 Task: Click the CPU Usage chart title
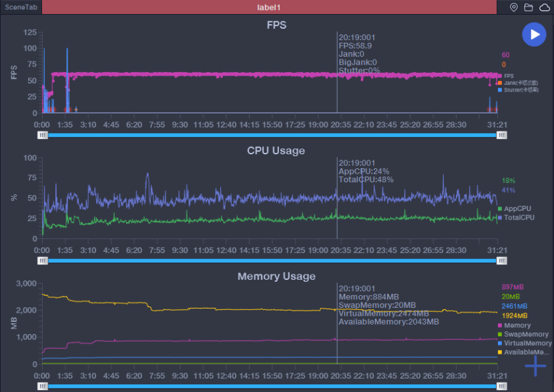pyautogui.click(x=276, y=151)
